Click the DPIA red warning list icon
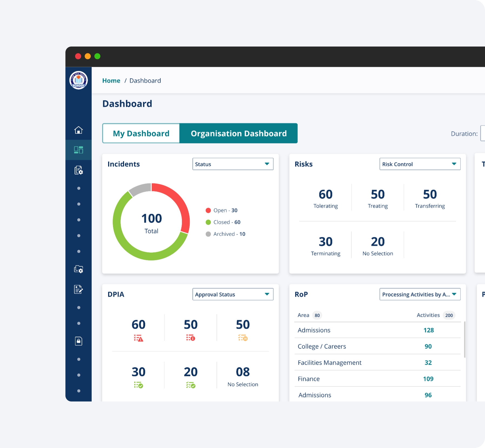 pos(138,338)
